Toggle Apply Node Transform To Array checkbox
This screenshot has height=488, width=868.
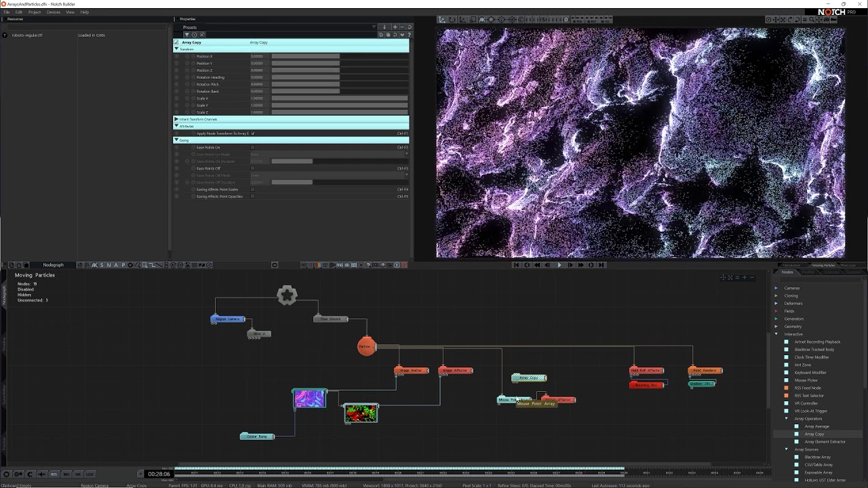(x=253, y=134)
